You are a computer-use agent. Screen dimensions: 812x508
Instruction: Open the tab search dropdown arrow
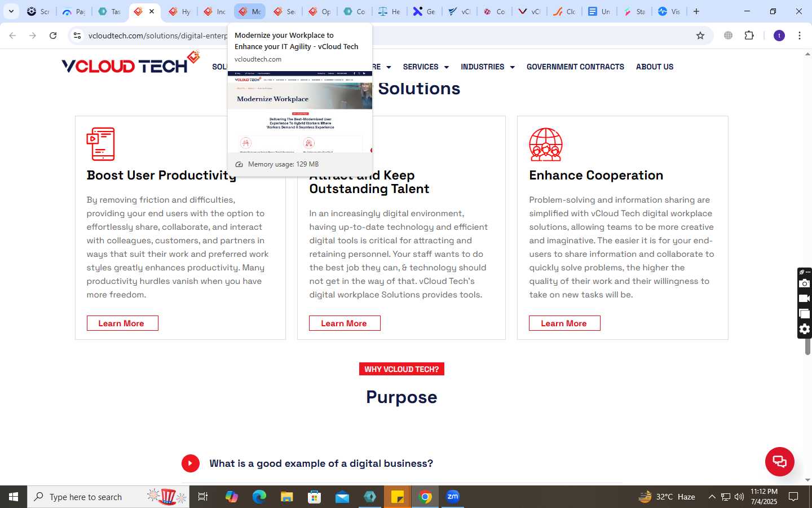[11, 11]
